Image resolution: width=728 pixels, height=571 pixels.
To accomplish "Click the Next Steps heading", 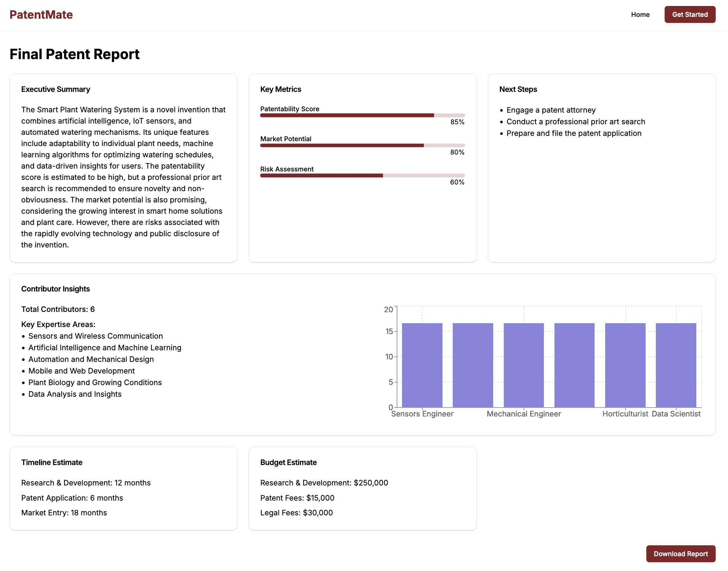I will pos(518,89).
